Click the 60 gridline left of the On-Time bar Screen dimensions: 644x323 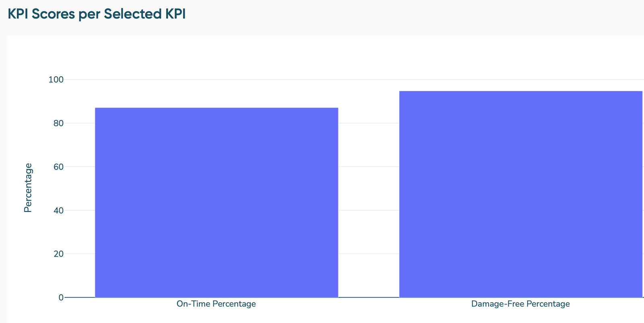(80, 167)
